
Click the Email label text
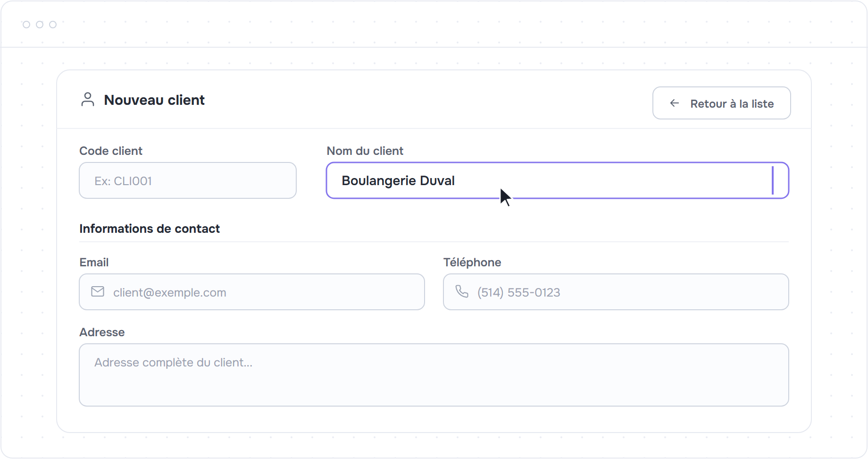point(94,262)
